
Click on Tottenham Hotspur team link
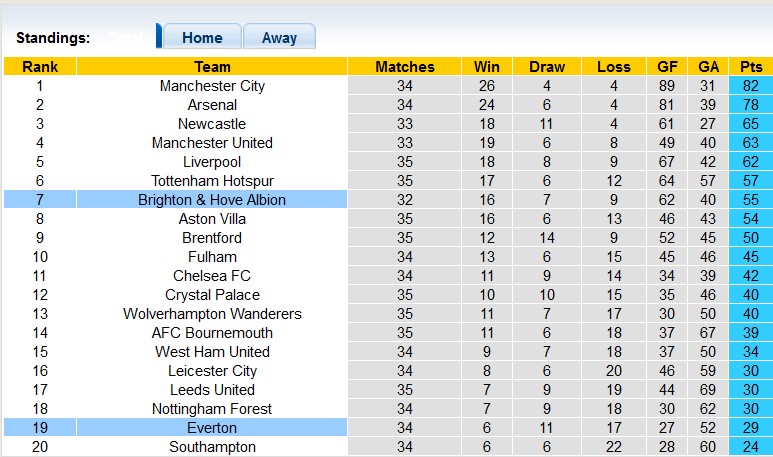(212, 181)
